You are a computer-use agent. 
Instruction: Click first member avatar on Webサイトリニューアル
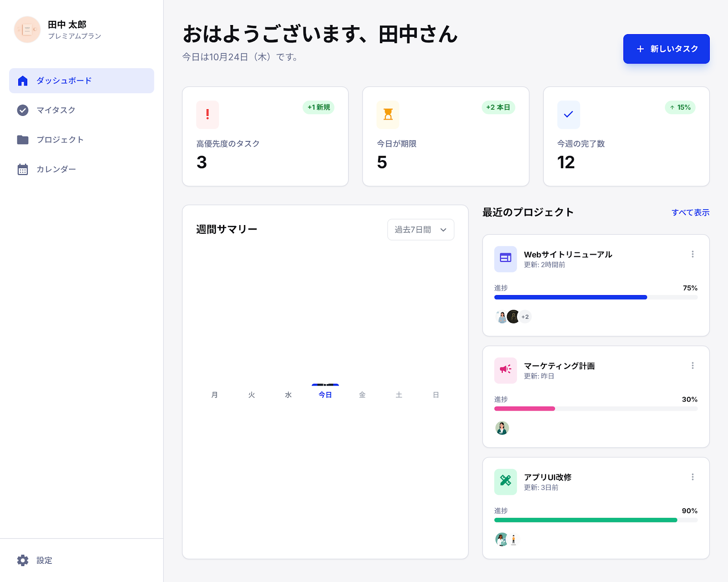click(x=501, y=316)
